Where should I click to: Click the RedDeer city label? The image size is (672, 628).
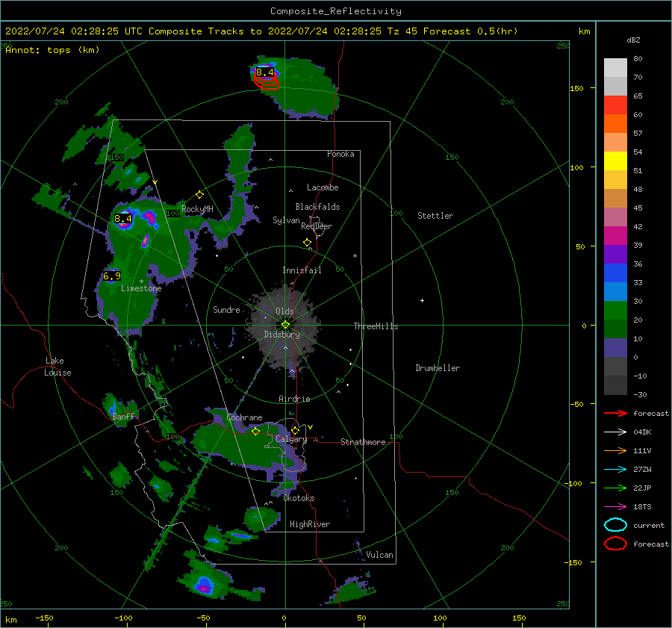tap(317, 226)
